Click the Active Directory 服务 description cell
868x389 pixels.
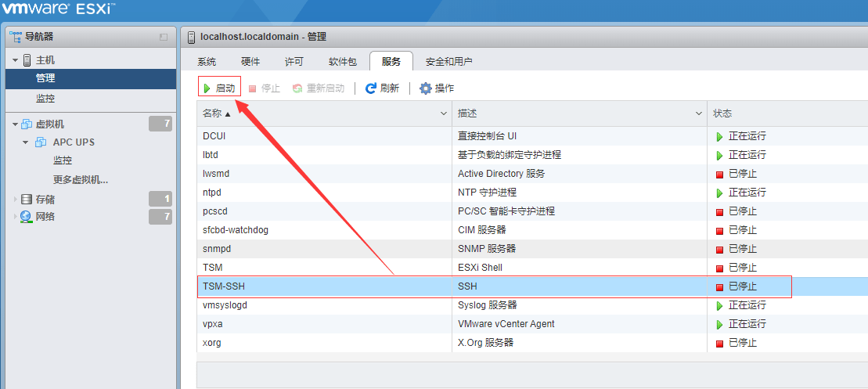[580, 174]
